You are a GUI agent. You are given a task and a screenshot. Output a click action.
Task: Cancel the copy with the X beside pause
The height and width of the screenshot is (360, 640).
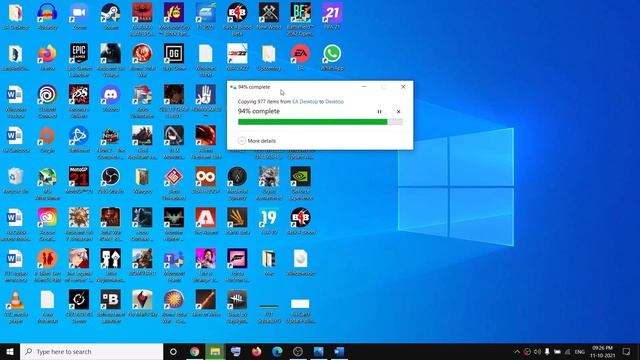(398, 111)
